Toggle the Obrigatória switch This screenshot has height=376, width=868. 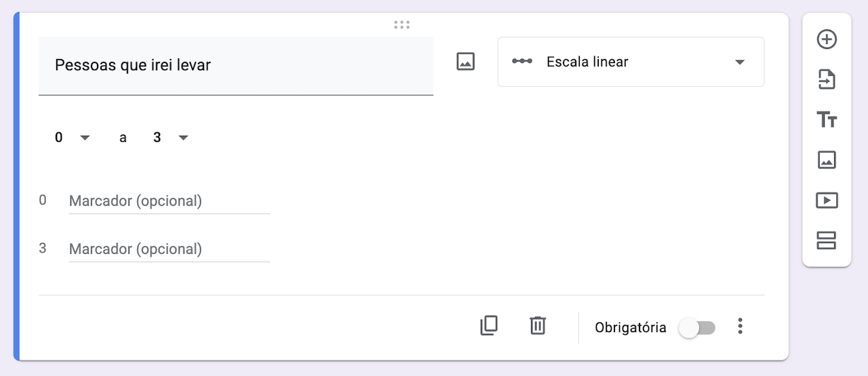point(697,328)
